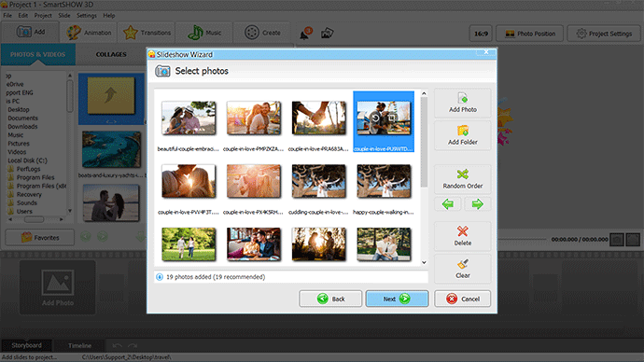Select the couple-in-love-PRA683A thumbnail
Viewport: 644px width, 362px height.
(x=318, y=118)
